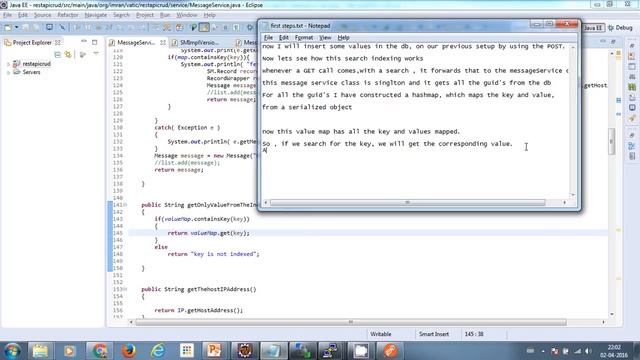Click Notepad's scroll down arrow
The width and height of the screenshot is (640, 360).
coord(573,195)
